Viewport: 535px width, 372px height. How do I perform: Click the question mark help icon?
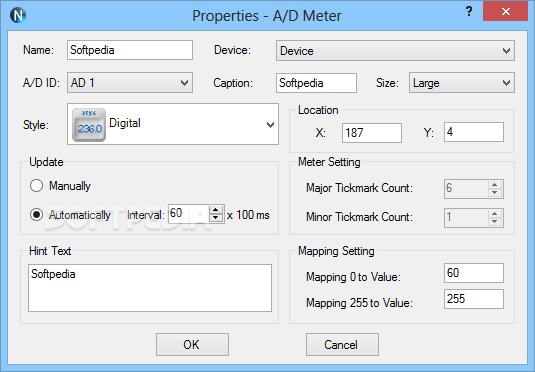469,11
